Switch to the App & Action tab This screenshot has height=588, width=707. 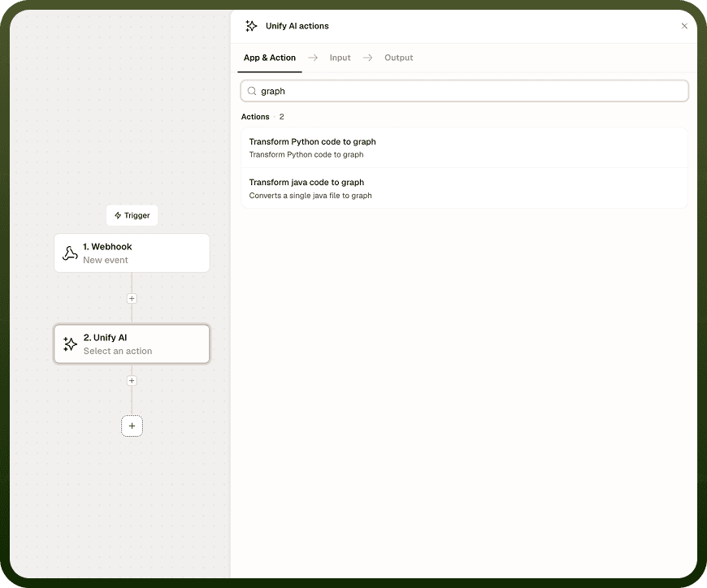[x=270, y=58]
